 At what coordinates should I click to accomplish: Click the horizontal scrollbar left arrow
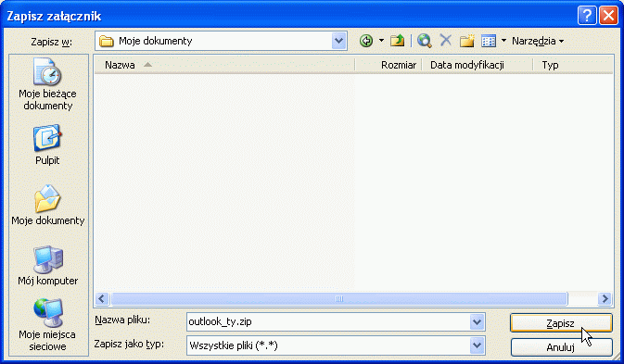102,299
